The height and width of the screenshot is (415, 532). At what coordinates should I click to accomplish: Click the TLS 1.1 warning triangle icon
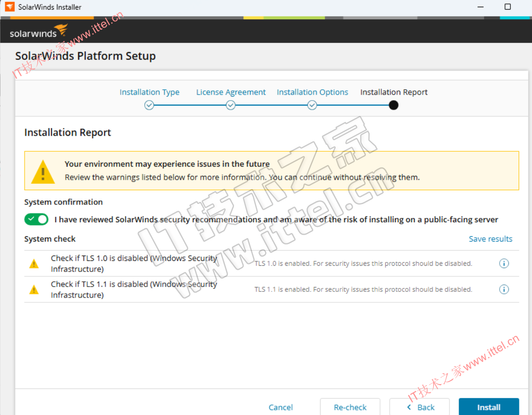pyautogui.click(x=34, y=290)
